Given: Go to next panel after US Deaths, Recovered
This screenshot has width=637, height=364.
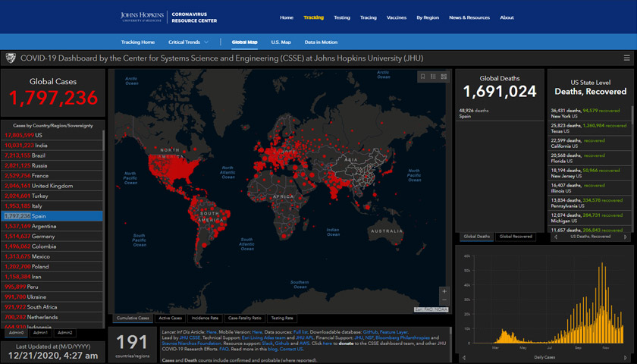Looking at the screenshot, I should pyautogui.click(x=626, y=237).
